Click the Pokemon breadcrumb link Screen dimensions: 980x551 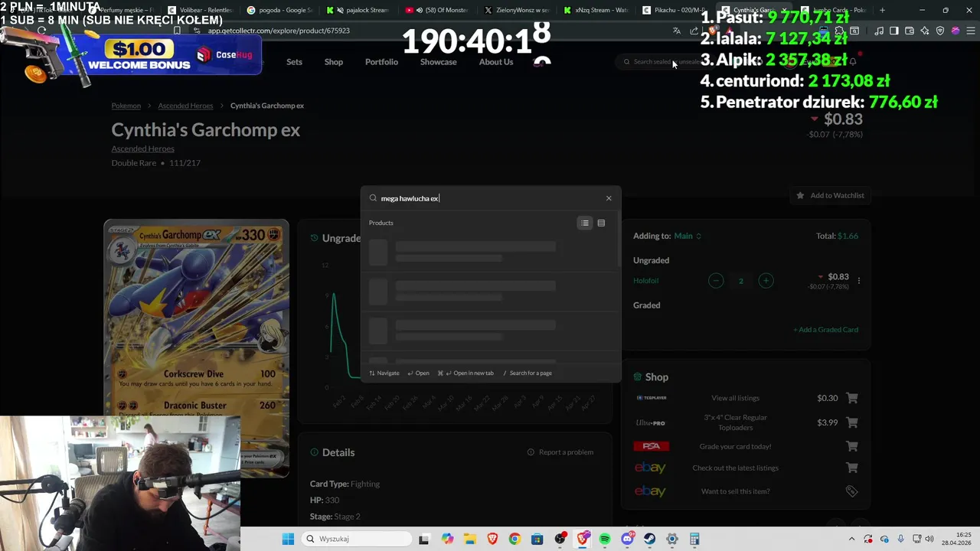(x=126, y=106)
